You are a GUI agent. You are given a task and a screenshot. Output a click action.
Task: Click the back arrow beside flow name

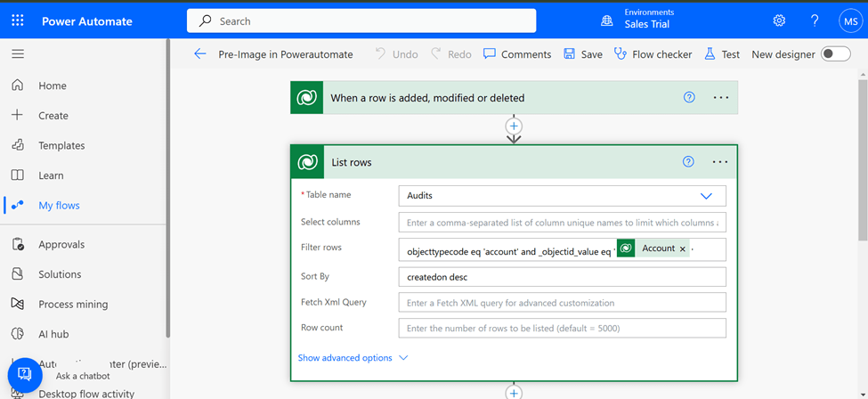point(200,54)
